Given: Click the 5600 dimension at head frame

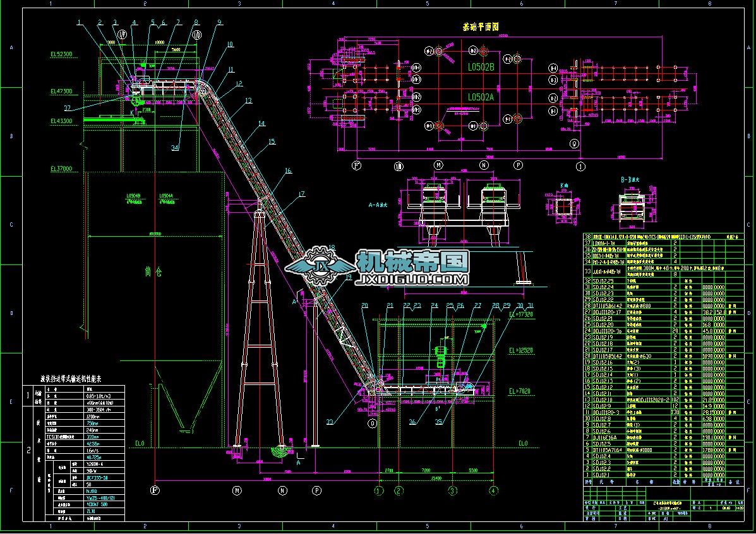Looking at the screenshot, I should pos(176,49).
